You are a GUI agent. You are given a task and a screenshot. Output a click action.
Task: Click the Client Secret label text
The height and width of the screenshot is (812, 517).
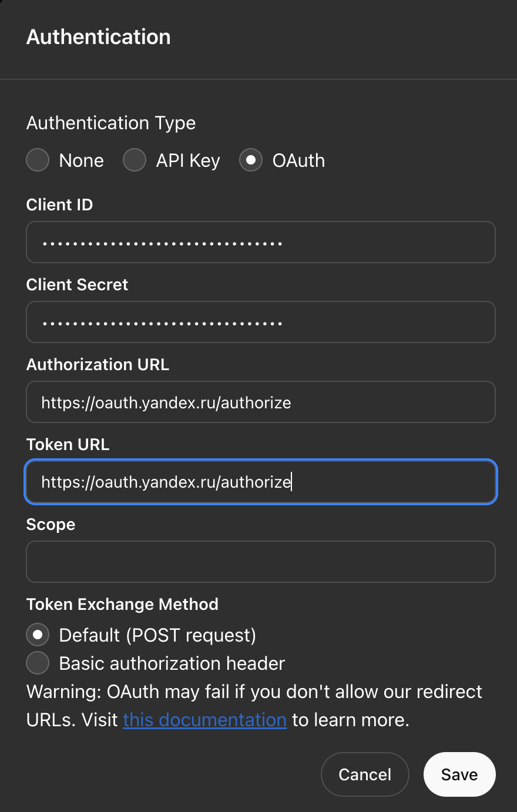[x=77, y=284]
